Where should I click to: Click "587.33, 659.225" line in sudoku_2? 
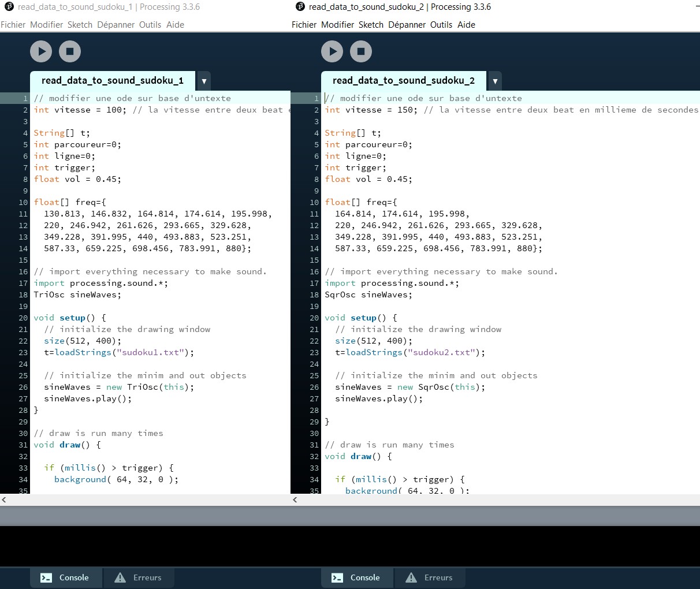[439, 248]
